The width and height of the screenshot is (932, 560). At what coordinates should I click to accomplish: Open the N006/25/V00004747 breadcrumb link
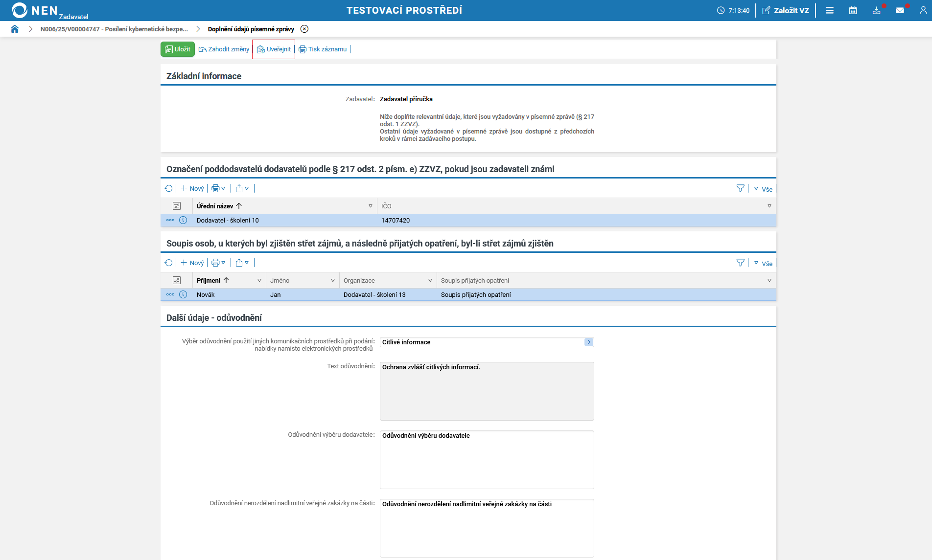pos(114,29)
